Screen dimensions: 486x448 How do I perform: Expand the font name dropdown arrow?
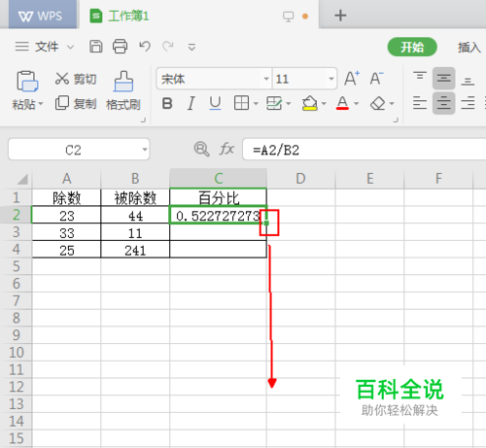pos(266,79)
